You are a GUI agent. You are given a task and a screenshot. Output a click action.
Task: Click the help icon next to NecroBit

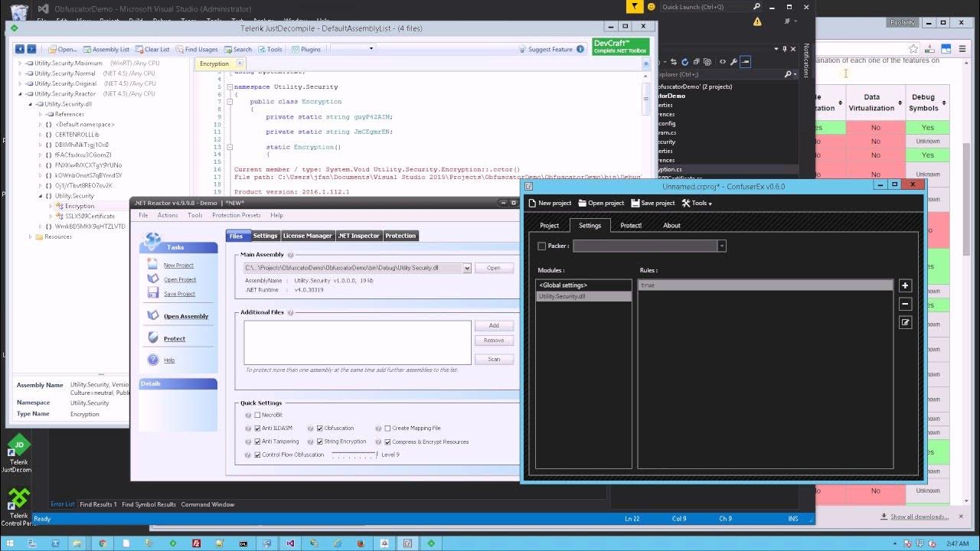click(x=248, y=415)
